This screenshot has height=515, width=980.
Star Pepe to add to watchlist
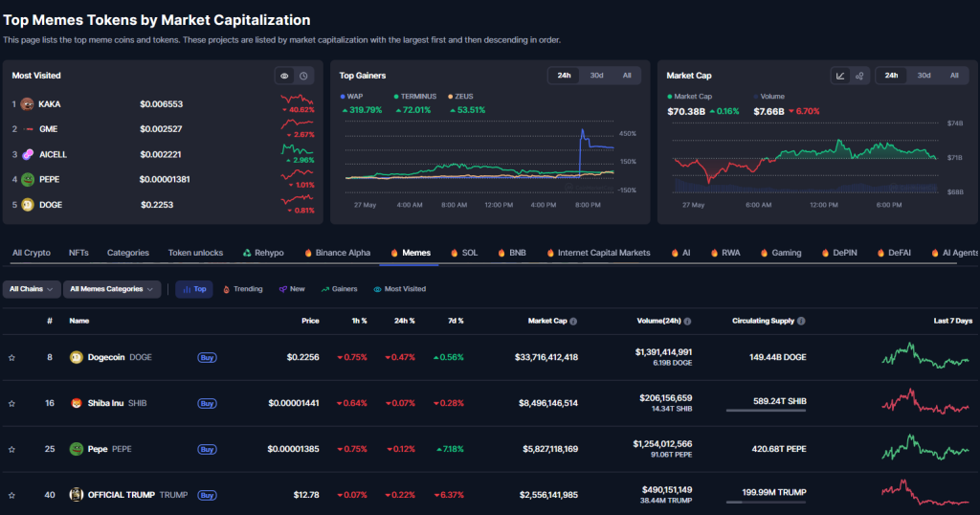pos(11,449)
